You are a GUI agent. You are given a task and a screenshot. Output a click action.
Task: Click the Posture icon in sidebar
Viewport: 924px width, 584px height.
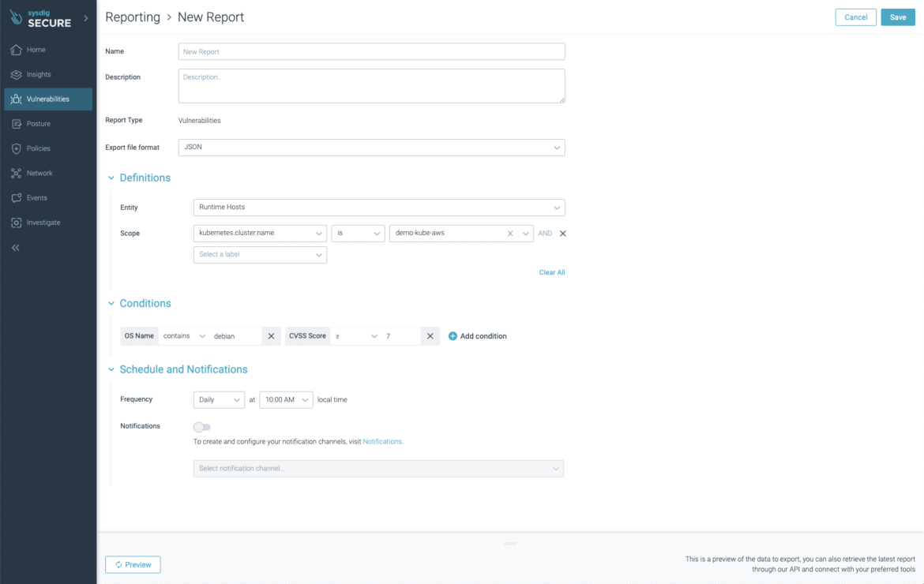(16, 124)
